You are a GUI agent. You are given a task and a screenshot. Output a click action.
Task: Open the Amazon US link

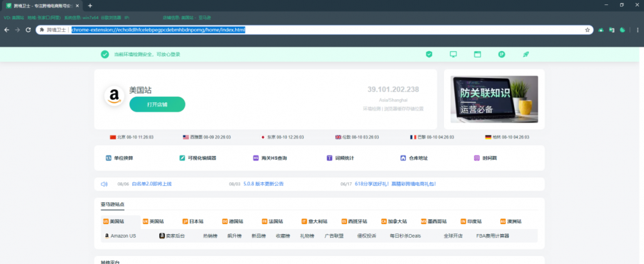click(x=120, y=236)
